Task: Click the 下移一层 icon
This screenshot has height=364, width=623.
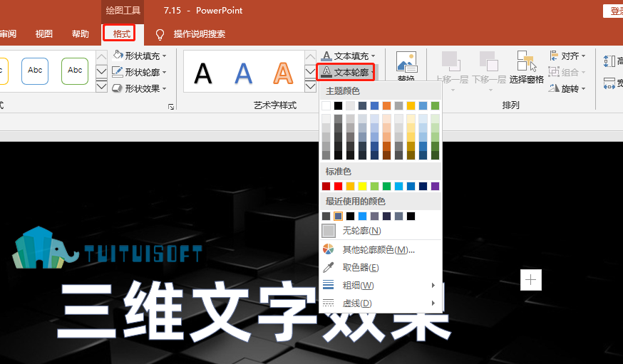Action: [x=489, y=61]
